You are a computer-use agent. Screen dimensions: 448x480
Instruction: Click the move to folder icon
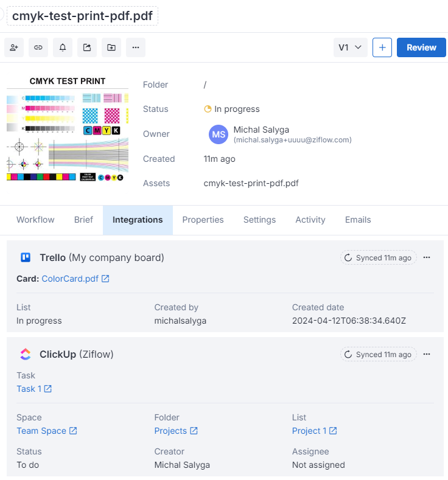pyautogui.click(x=111, y=47)
